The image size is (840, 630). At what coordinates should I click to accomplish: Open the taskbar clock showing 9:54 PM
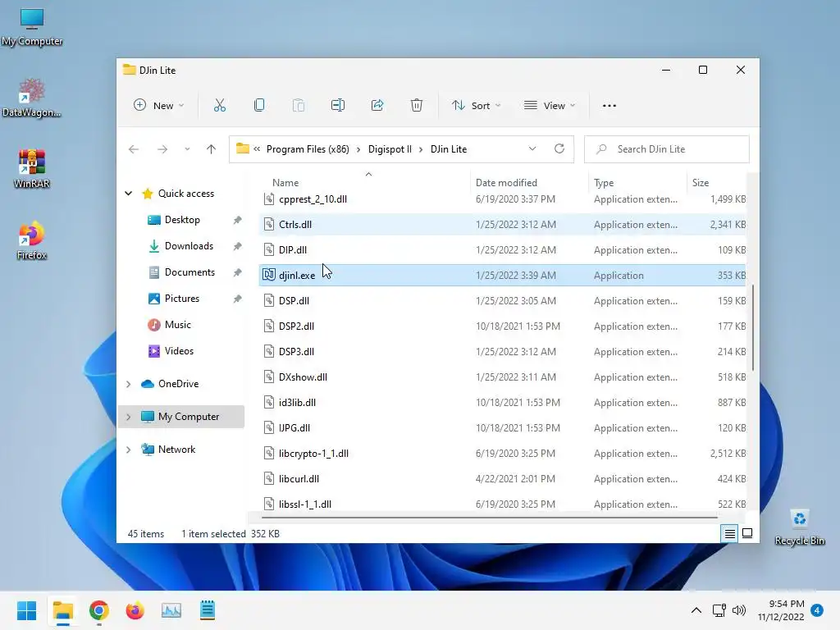click(781, 610)
